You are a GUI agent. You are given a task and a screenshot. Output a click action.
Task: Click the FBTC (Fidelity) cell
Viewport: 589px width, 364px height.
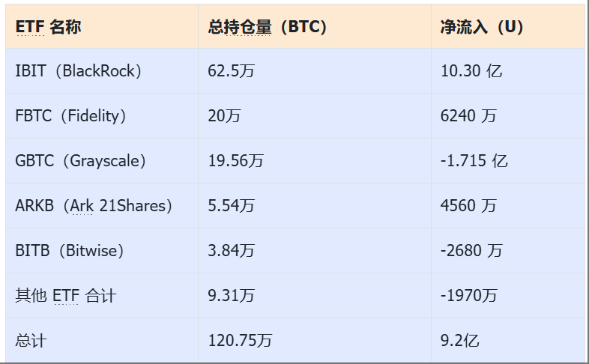pos(102,116)
